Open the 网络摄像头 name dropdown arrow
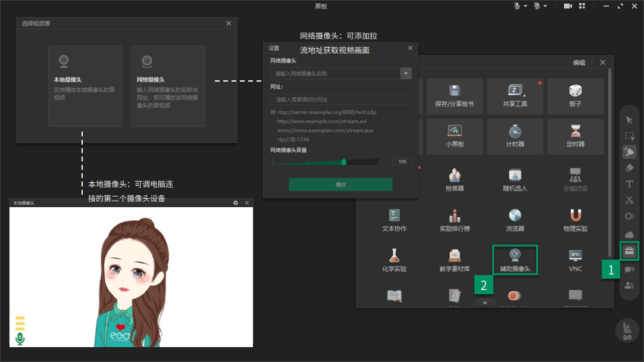The width and height of the screenshot is (644, 362). click(x=406, y=74)
